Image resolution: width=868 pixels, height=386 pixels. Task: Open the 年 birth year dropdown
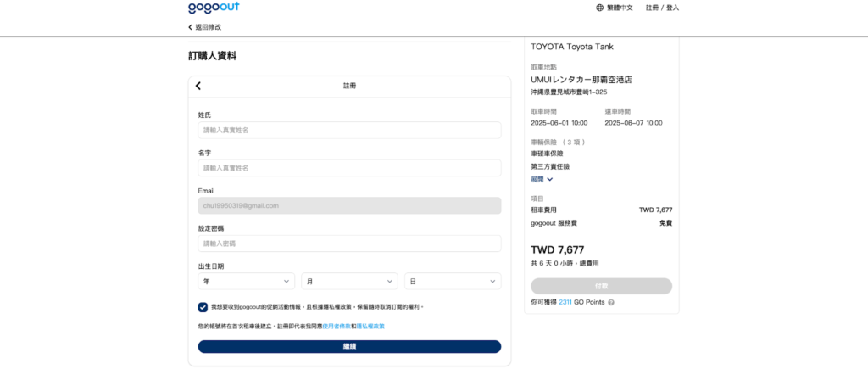[x=247, y=282]
